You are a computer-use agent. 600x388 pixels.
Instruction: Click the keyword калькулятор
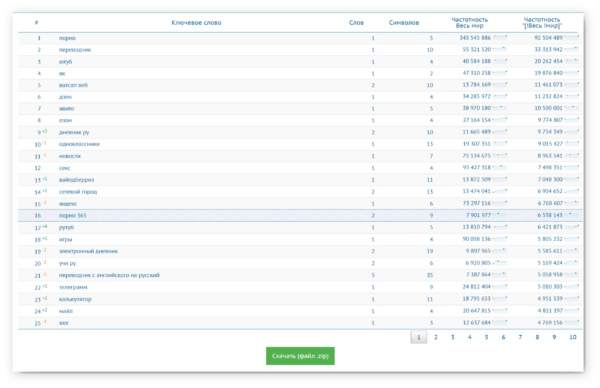pyautogui.click(x=75, y=299)
